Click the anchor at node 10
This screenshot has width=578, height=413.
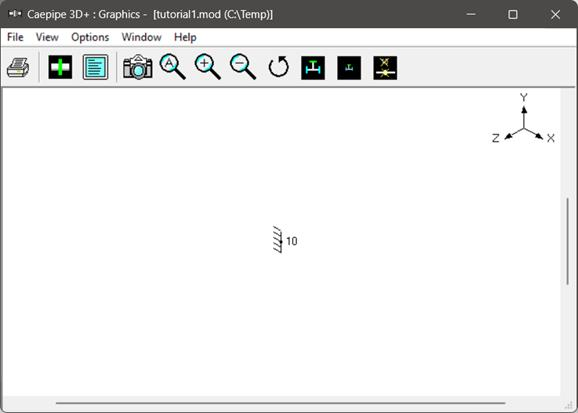[278, 240]
